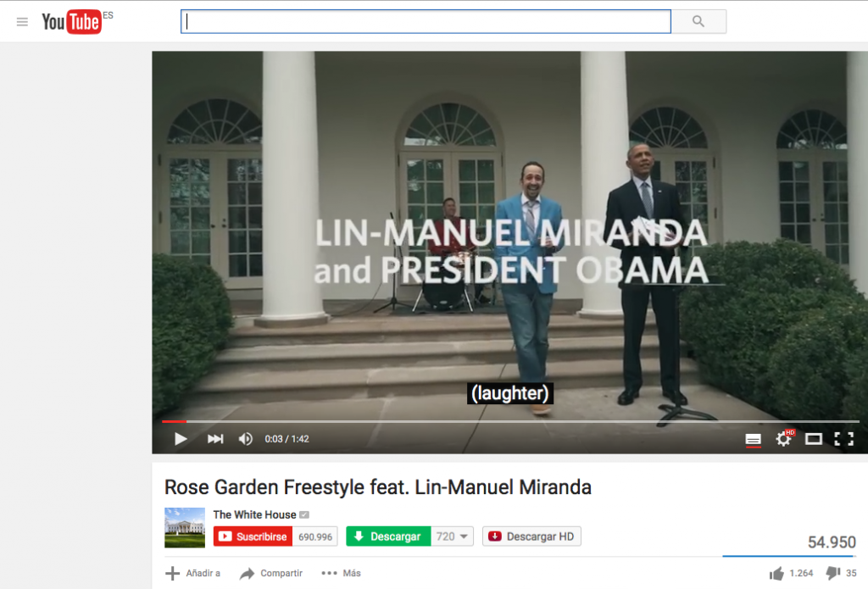Screen dimensions: 868x589
Task: Go to the YouTube home logo
Action: click(x=72, y=21)
